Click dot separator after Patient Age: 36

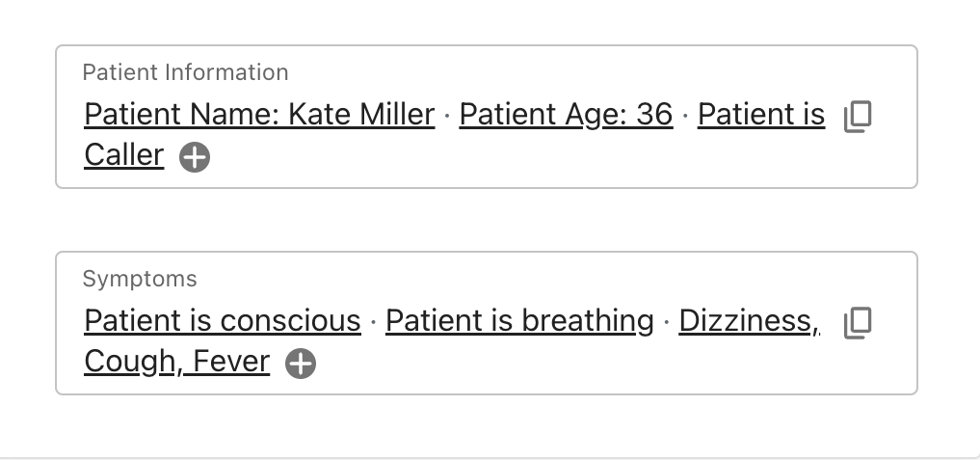coord(685,116)
